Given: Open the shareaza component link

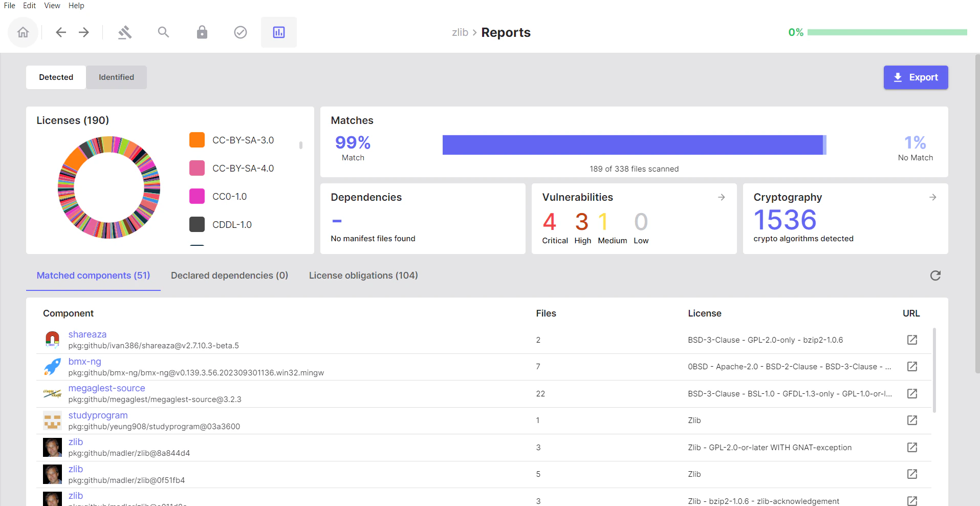Looking at the screenshot, I should pyautogui.click(x=87, y=334).
